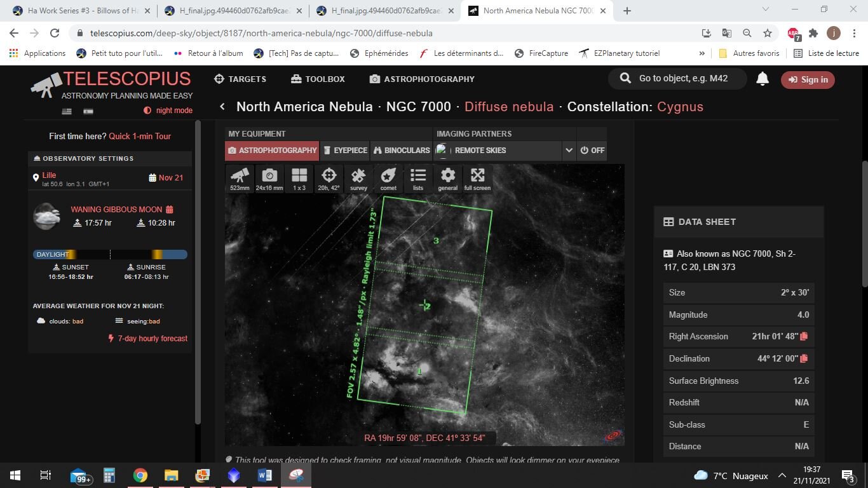This screenshot has width=868, height=488.
Task: Reload the current page
Action: (x=55, y=33)
